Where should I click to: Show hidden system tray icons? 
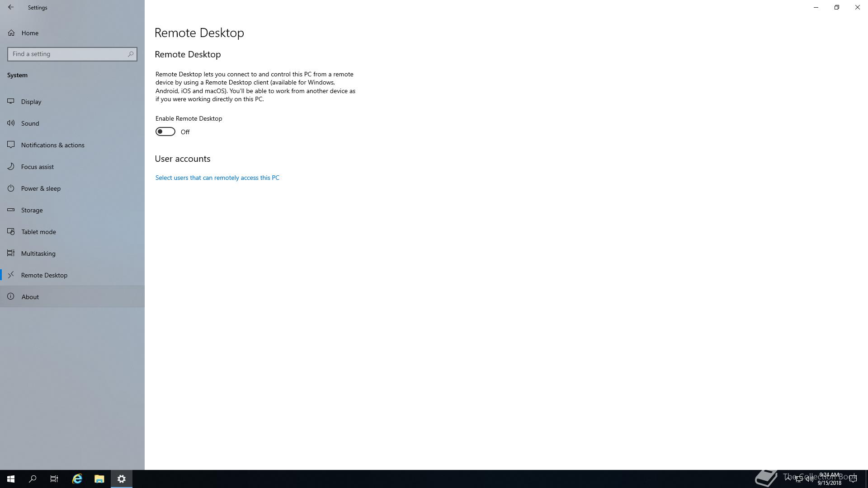tap(788, 479)
